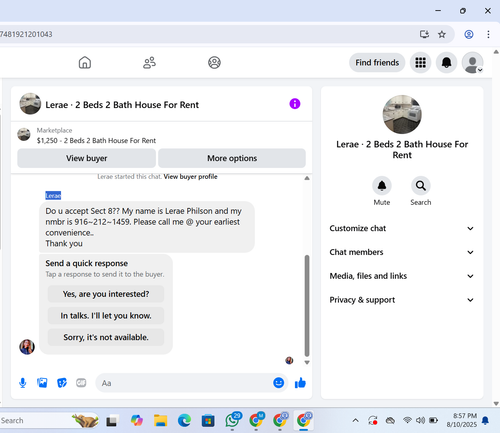Image resolution: width=500 pixels, height=433 pixels.
Task: Open Task View on the taskbar
Action: (112, 421)
